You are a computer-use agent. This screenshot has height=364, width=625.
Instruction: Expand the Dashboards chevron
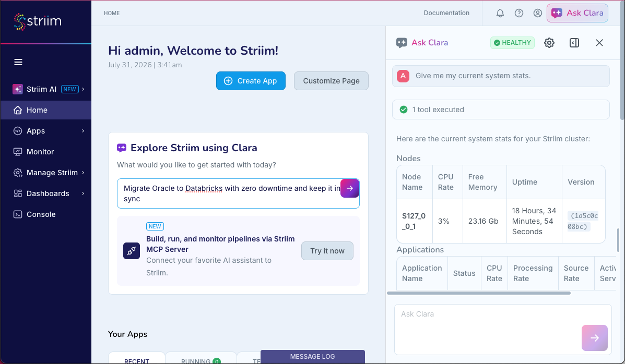[x=83, y=193]
